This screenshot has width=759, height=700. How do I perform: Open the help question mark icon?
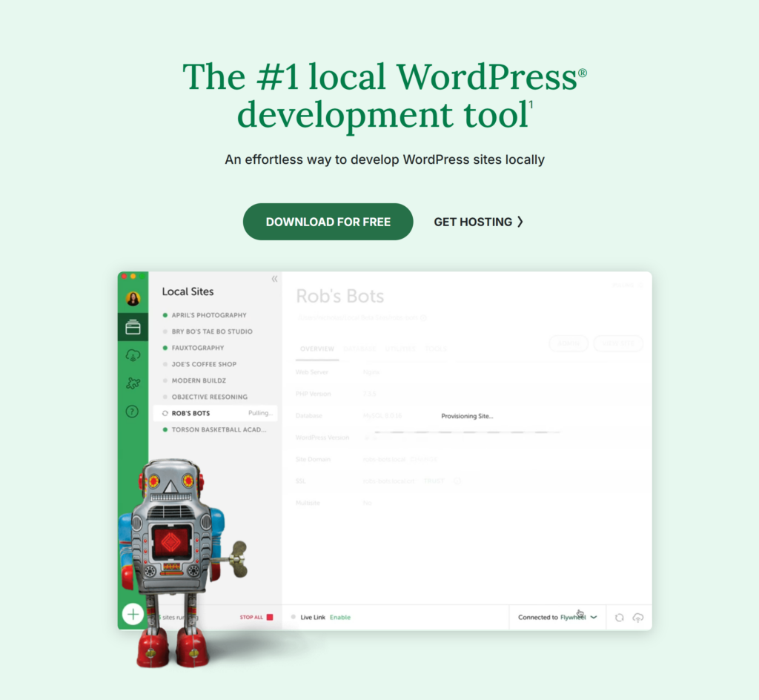132,412
